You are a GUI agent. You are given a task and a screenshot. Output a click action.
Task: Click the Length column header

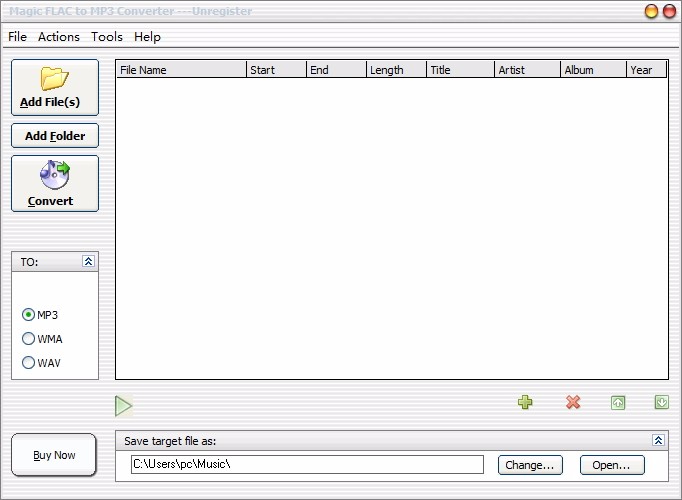coord(396,70)
